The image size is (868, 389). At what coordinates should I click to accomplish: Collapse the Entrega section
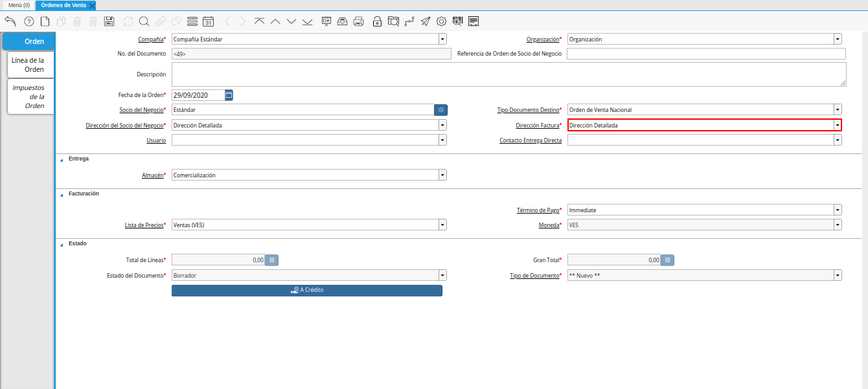(62, 159)
